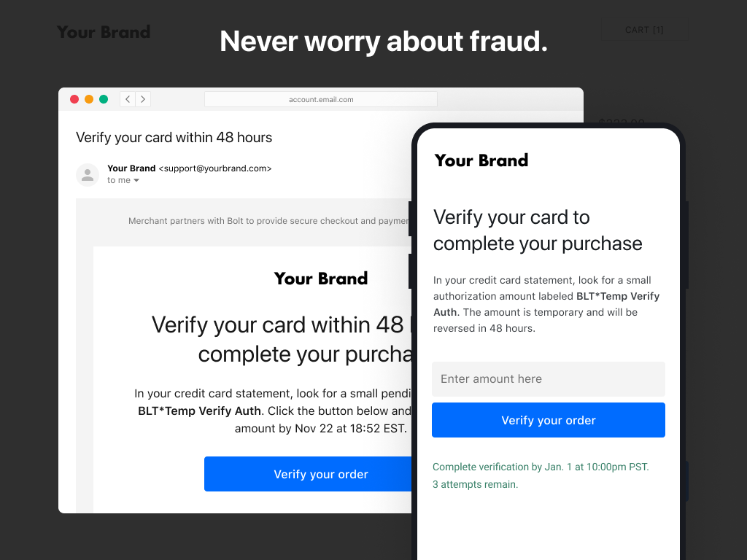Click the dimmed "Your Brand" logo in page header
747x560 pixels.
(104, 32)
